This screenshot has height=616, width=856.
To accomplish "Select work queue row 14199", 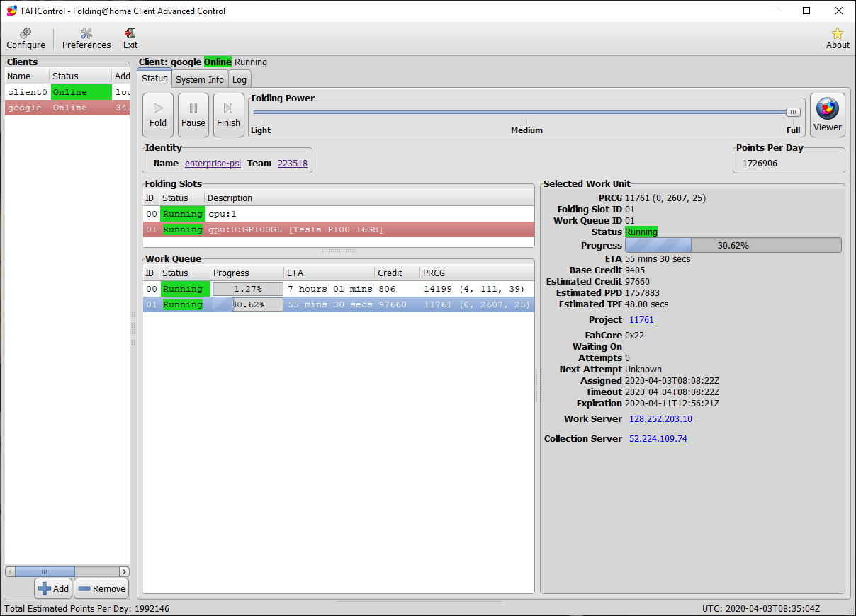I will point(338,289).
